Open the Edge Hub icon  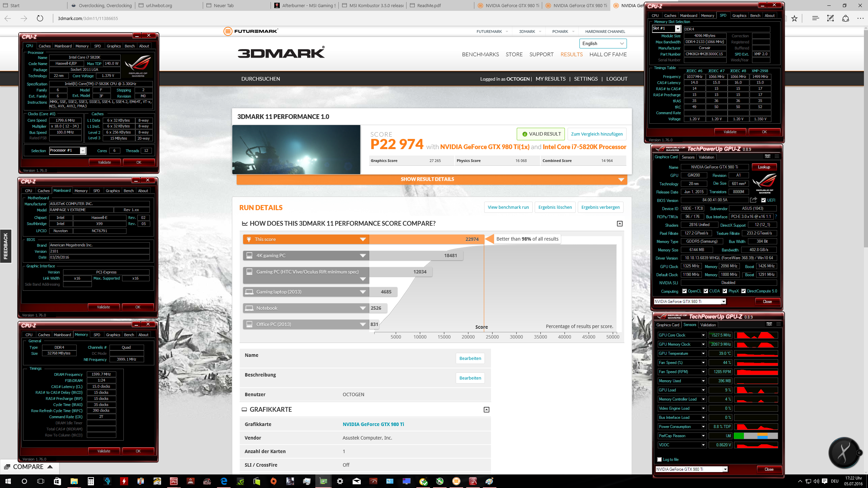click(x=815, y=18)
